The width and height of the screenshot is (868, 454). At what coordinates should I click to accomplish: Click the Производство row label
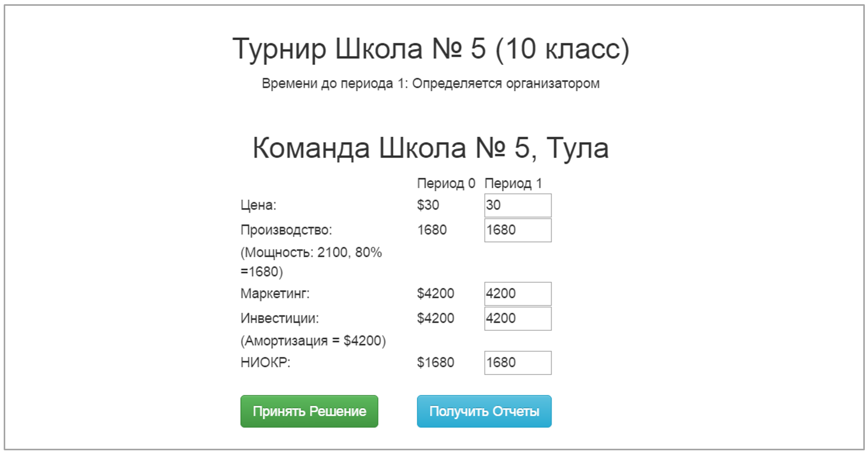point(286,230)
